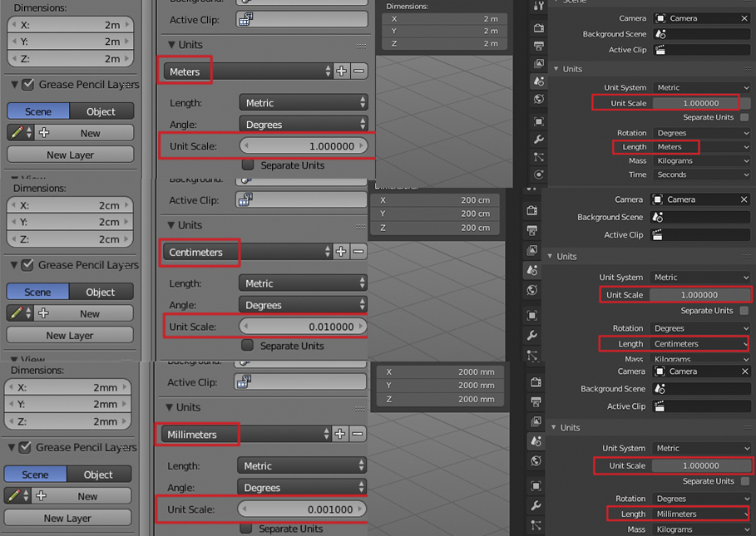Open View Layer tab in the Length Centimeters panel
756x536 pixels.
[x=532, y=250]
